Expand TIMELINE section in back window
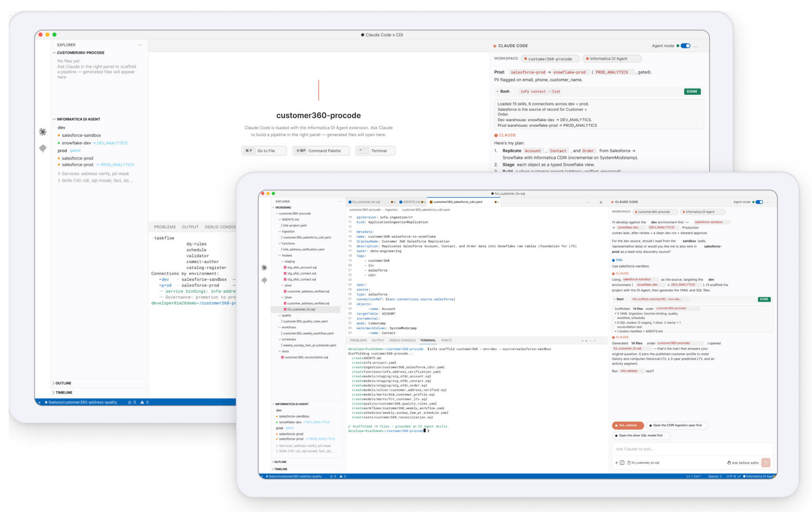 coord(62,393)
